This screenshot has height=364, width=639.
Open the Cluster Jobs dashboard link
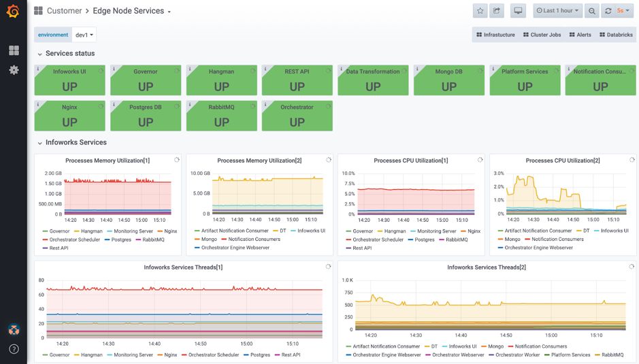point(542,35)
